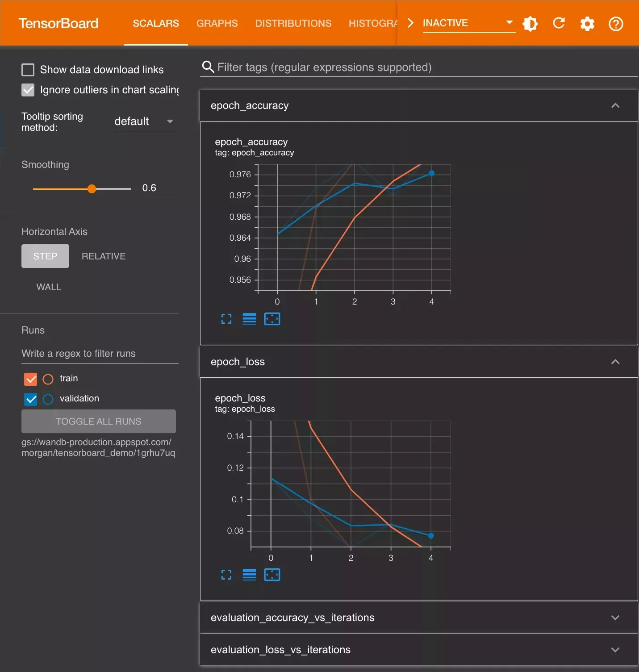639x672 pixels.
Task: Click the 'validation' run label
Action: [x=79, y=398]
